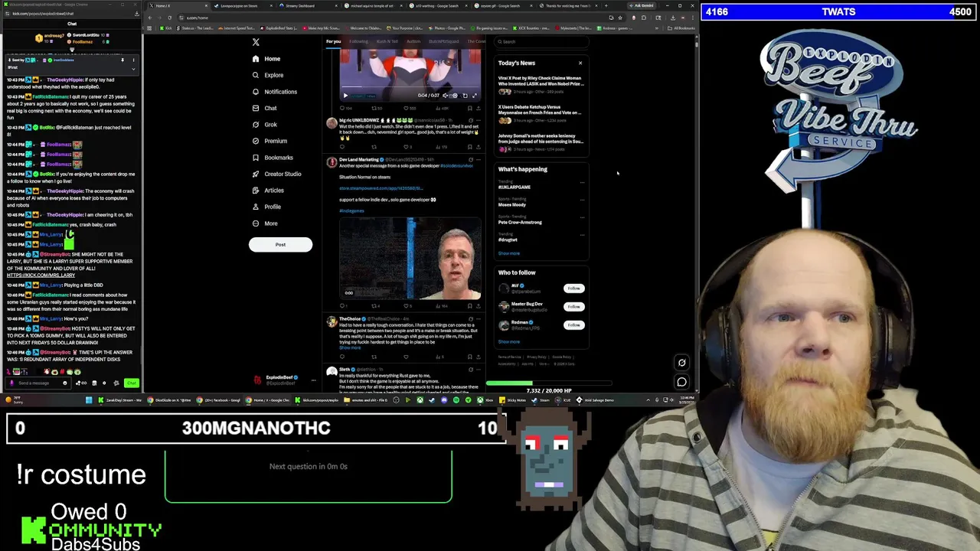
Task: Switch to ButchPitzSquad tab
Action: tap(444, 41)
